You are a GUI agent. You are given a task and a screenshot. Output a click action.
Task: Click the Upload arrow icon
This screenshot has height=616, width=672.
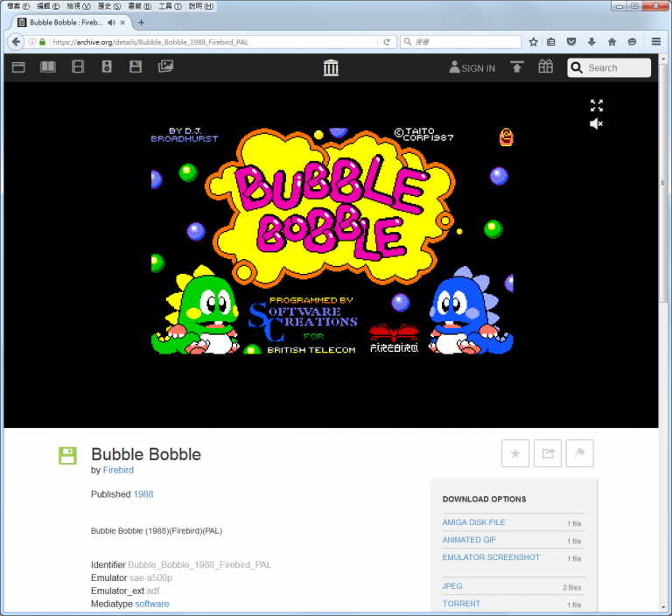coord(517,66)
